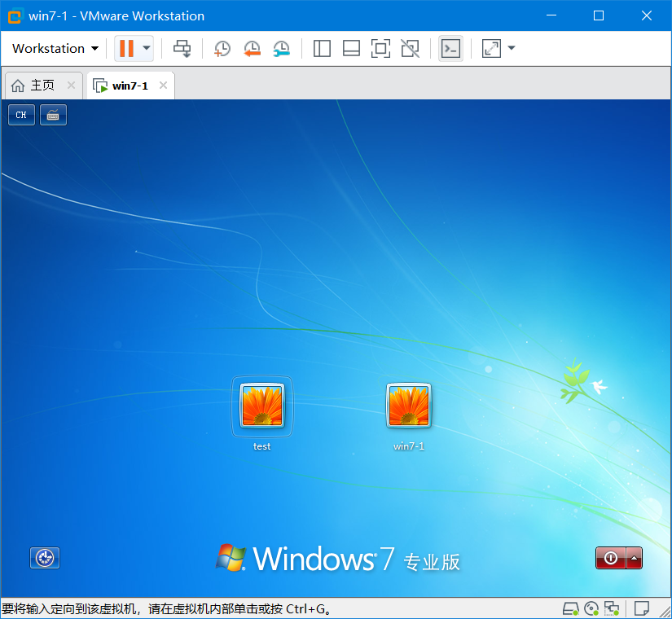Open the Workstation menu
The width and height of the screenshot is (672, 619).
point(55,48)
